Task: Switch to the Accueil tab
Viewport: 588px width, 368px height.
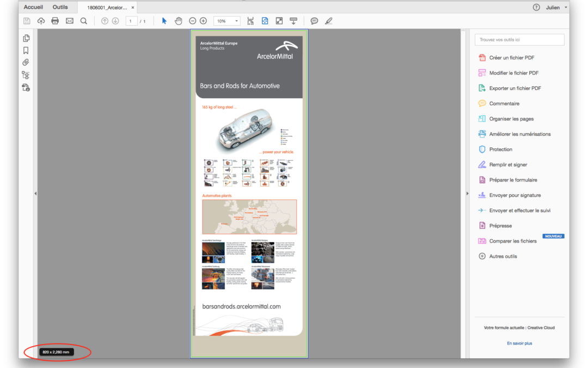Action: [x=33, y=7]
